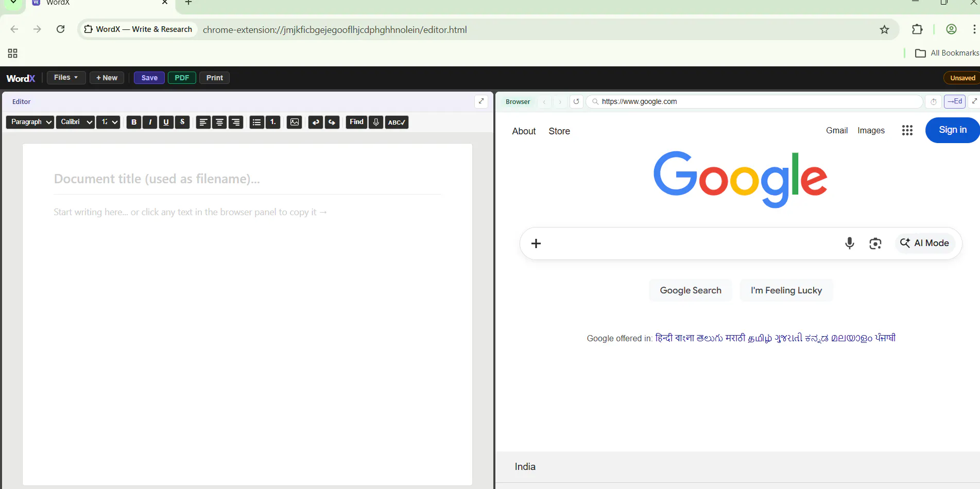Open the Find tool
The image size is (980, 489).
[x=356, y=122]
